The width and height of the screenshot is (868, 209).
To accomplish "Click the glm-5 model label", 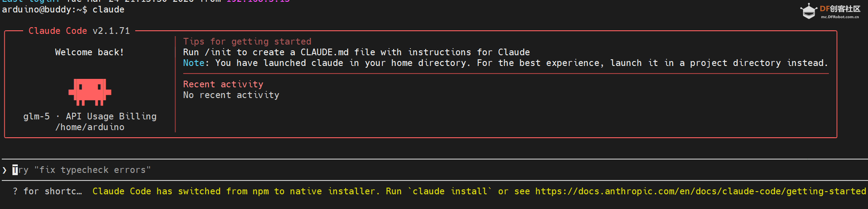I will (36, 116).
